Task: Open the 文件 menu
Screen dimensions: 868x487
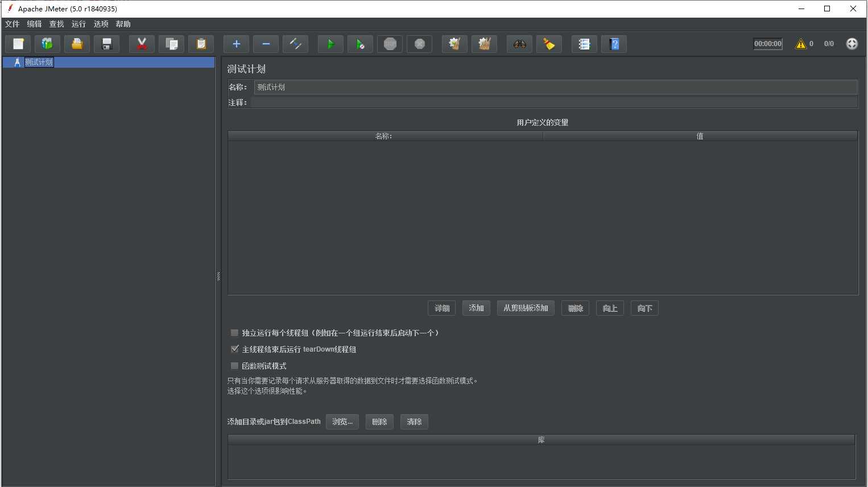Action: click(x=12, y=24)
